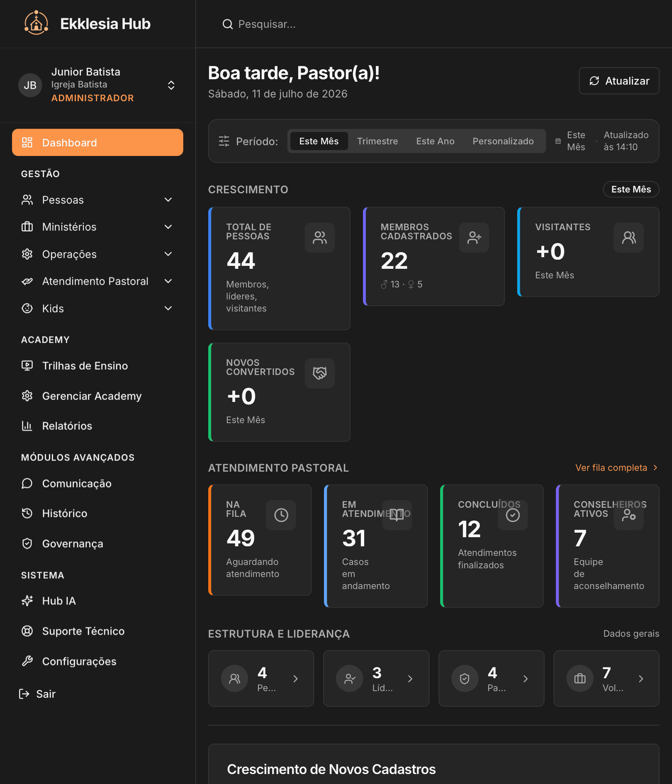Click the Suporte Técnico lifebuoy icon

tap(27, 631)
